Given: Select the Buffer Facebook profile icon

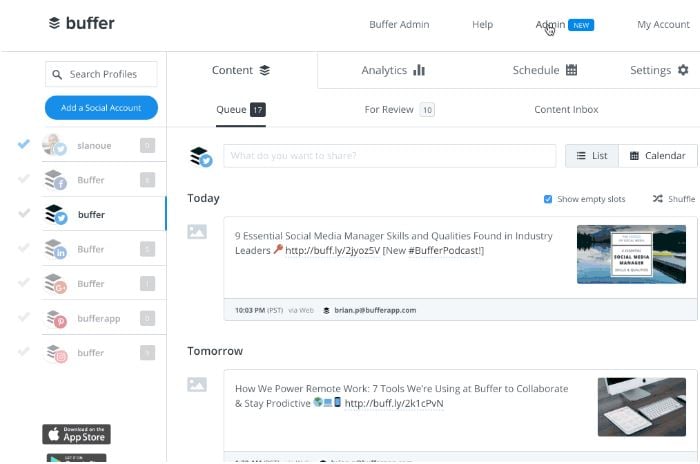Looking at the screenshot, I should [55, 180].
